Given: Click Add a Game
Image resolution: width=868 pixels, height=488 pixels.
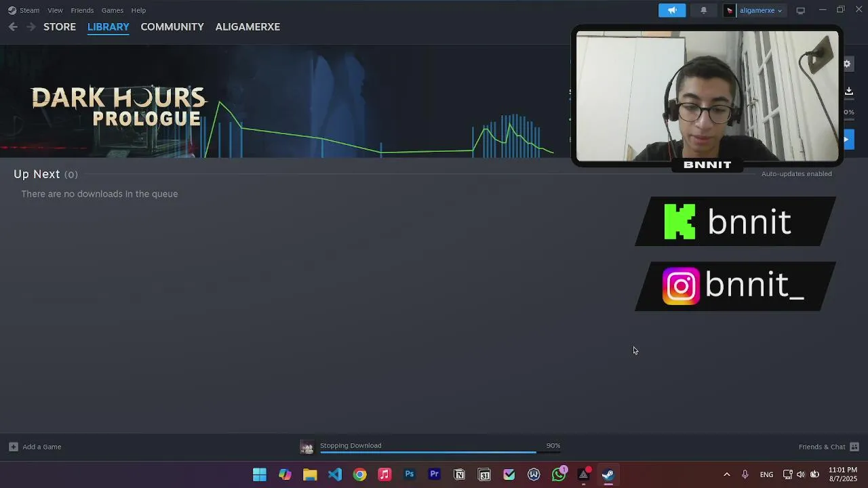Looking at the screenshot, I should pyautogui.click(x=41, y=447).
